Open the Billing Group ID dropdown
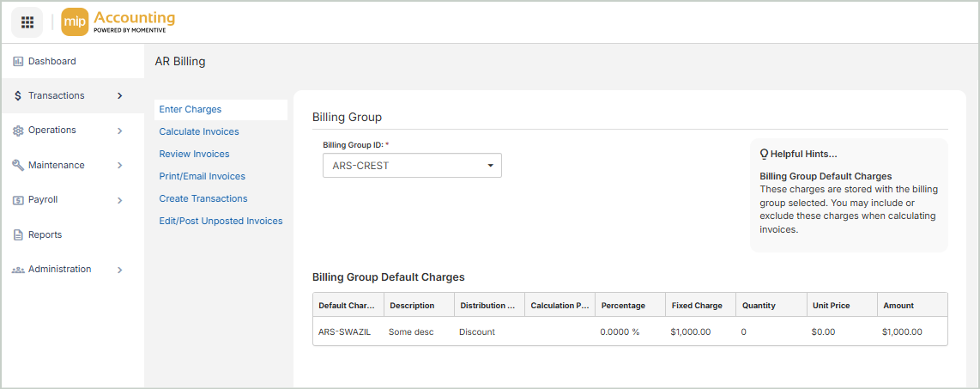The height and width of the screenshot is (389, 980). point(412,166)
